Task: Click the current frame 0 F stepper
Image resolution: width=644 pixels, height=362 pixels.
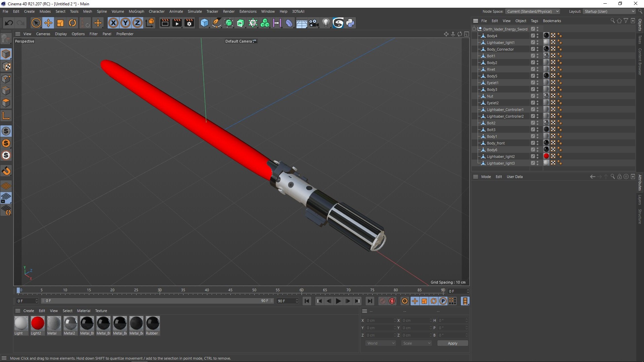Action: pyautogui.click(x=468, y=291)
